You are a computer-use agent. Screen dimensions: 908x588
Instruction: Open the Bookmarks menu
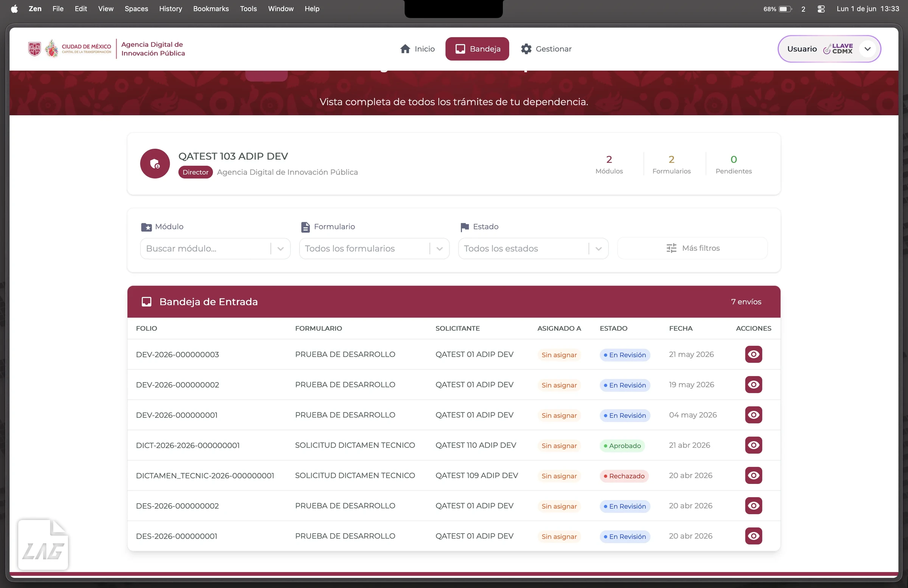coord(211,8)
